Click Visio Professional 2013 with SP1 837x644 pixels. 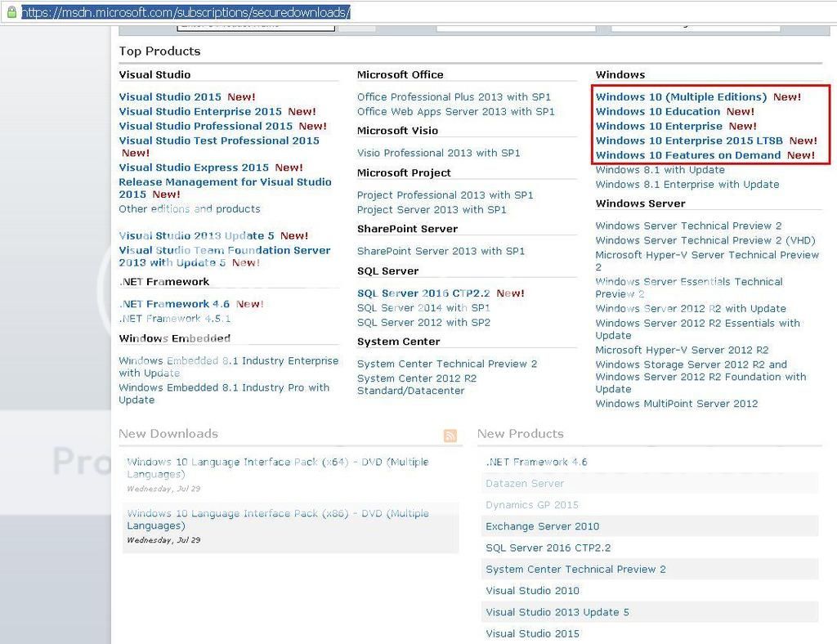(438, 153)
